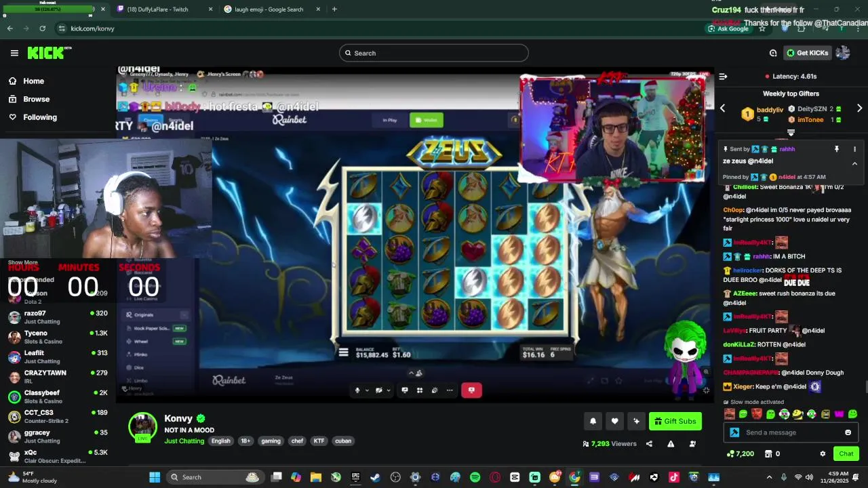Open Tyceno channel in sidebar
The width and height of the screenshot is (868, 488).
[x=58, y=337]
